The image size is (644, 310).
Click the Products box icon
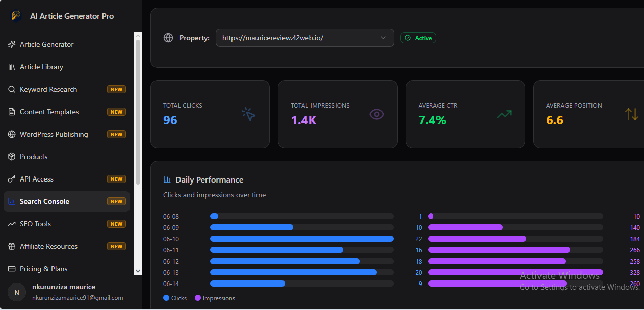tap(12, 157)
